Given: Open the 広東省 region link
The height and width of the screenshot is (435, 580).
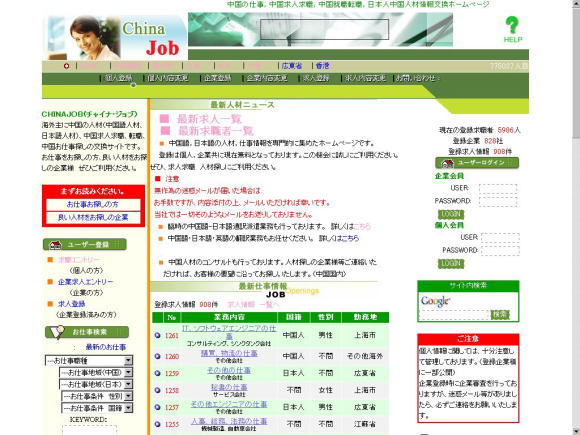Looking at the screenshot, I should [292, 66].
